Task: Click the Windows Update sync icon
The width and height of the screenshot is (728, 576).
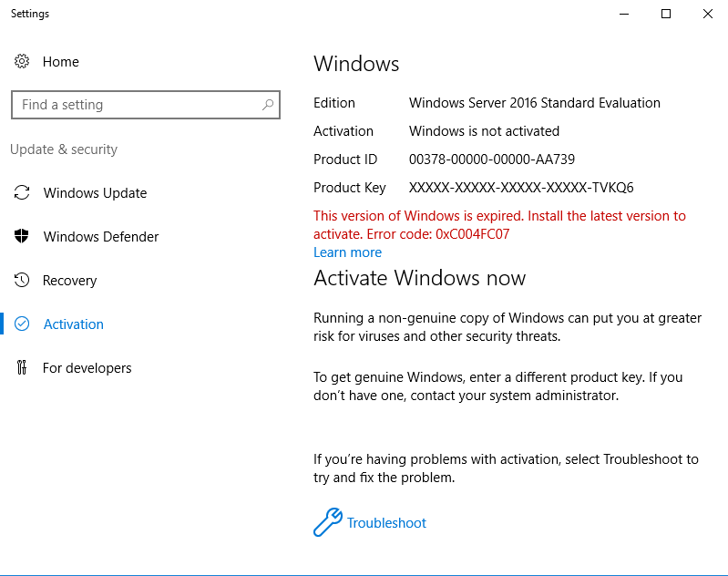Action: click(22, 192)
